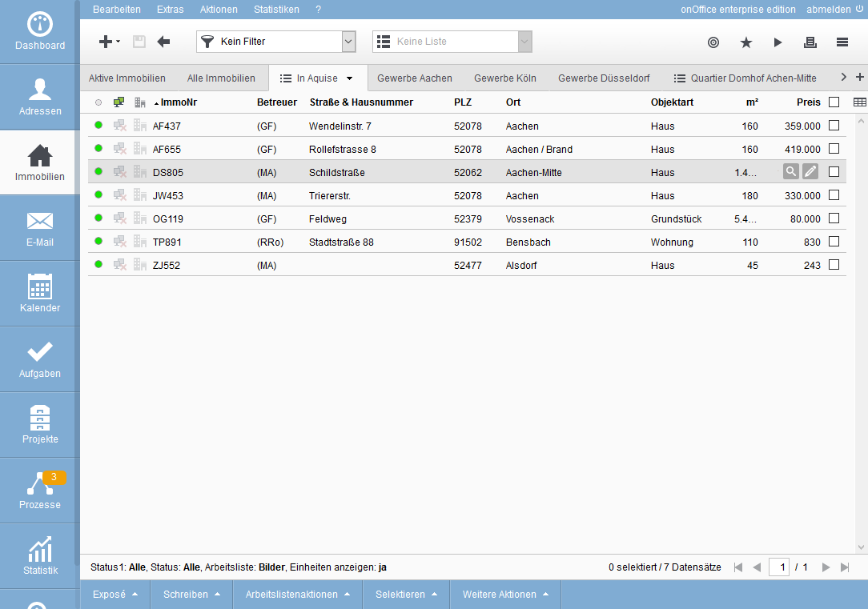Viewport: 868px width, 609px height.
Task: Click the building units icon in OG119 row
Action: point(140,218)
